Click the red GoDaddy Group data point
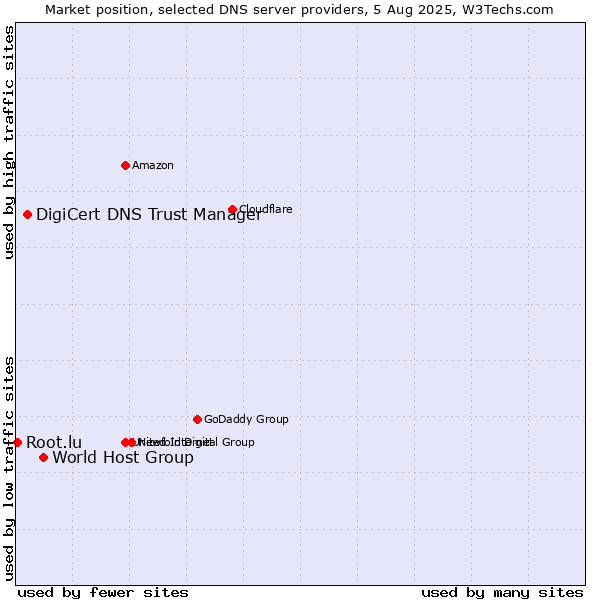Screen dimensions: 600x600 [197, 419]
